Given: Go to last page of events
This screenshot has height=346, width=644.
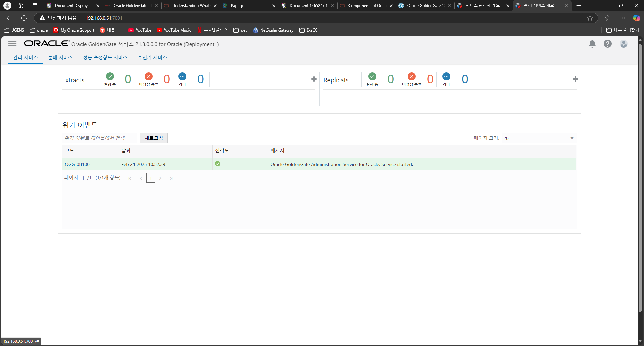Looking at the screenshot, I should (x=171, y=178).
